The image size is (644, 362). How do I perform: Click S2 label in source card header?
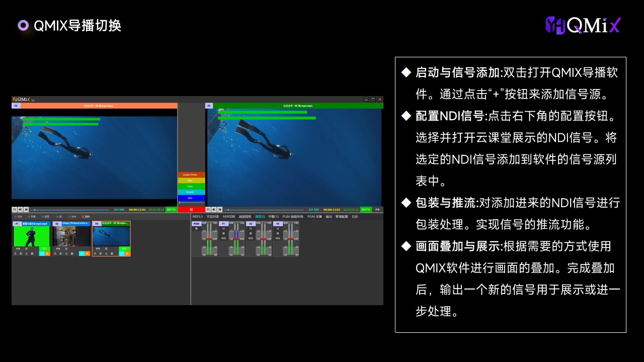coord(57,224)
